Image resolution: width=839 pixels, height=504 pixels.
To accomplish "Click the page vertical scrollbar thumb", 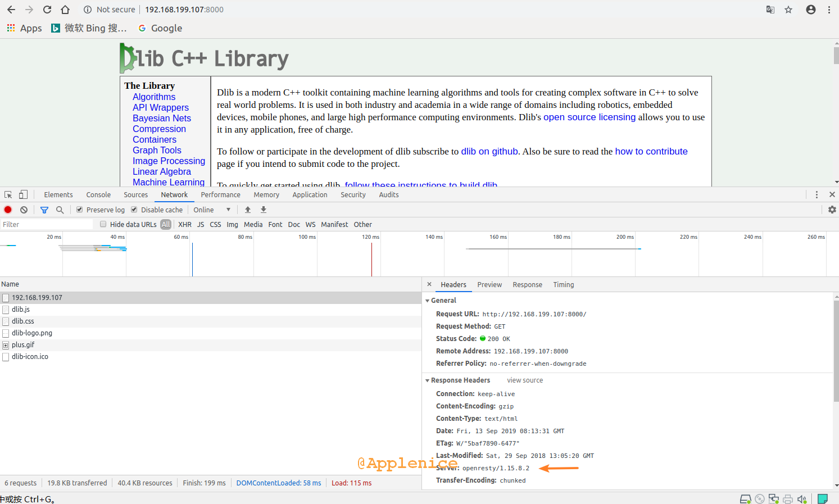I will [x=836, y=56].
